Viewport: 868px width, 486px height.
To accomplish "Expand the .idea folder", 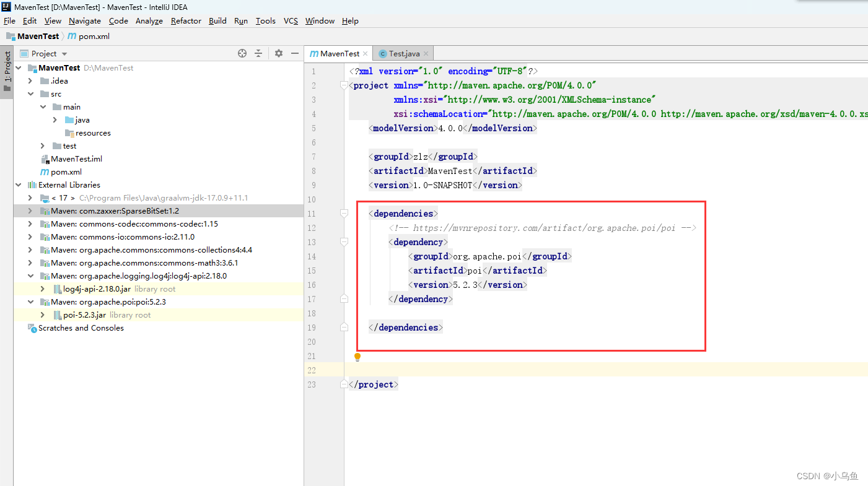I will [30, 81].
